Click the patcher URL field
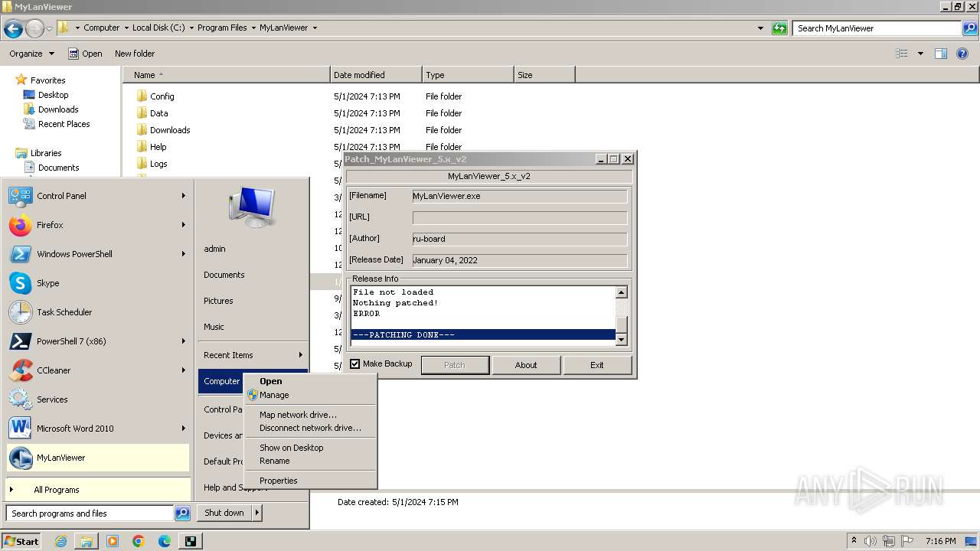980x551 pixels. (520, 217)
